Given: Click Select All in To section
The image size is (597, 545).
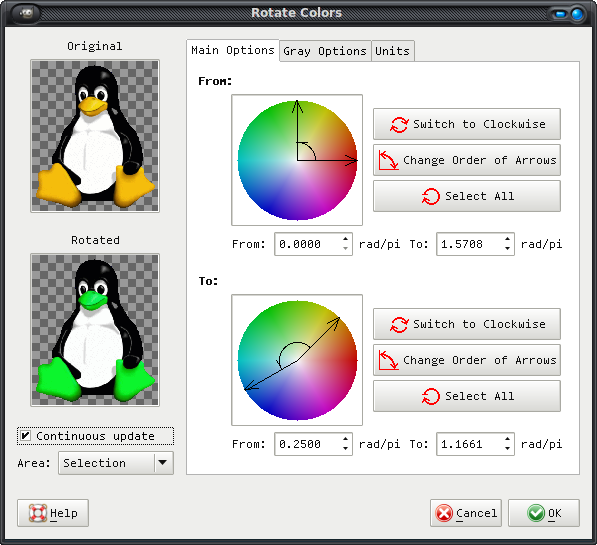Looking at the screenshot, I should point(467,396).
